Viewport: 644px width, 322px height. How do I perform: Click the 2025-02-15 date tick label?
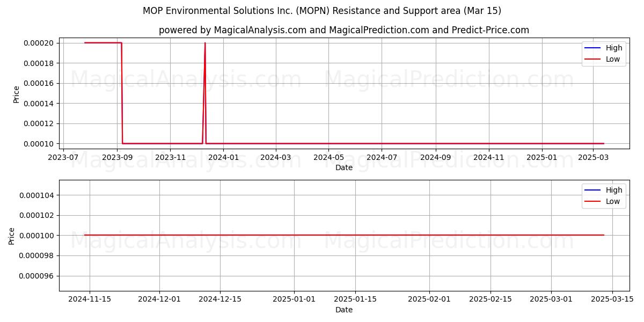tap(491, 299)
